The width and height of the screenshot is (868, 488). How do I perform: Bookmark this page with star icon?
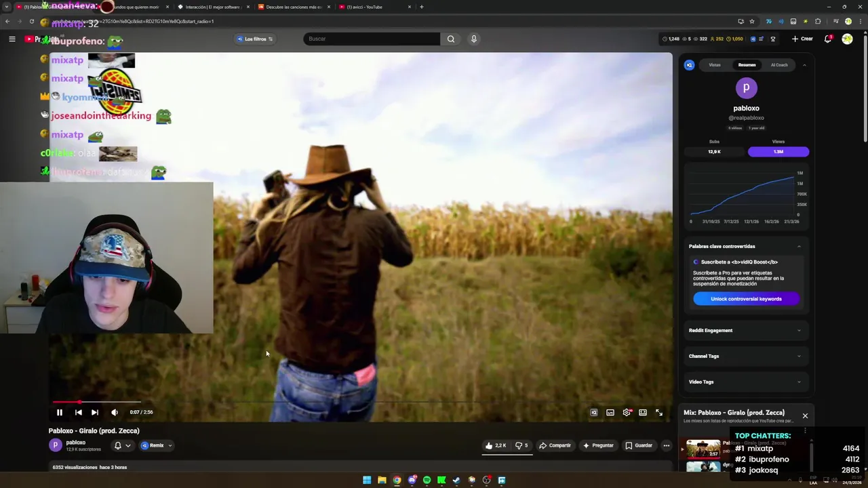(x=751, y=21)
